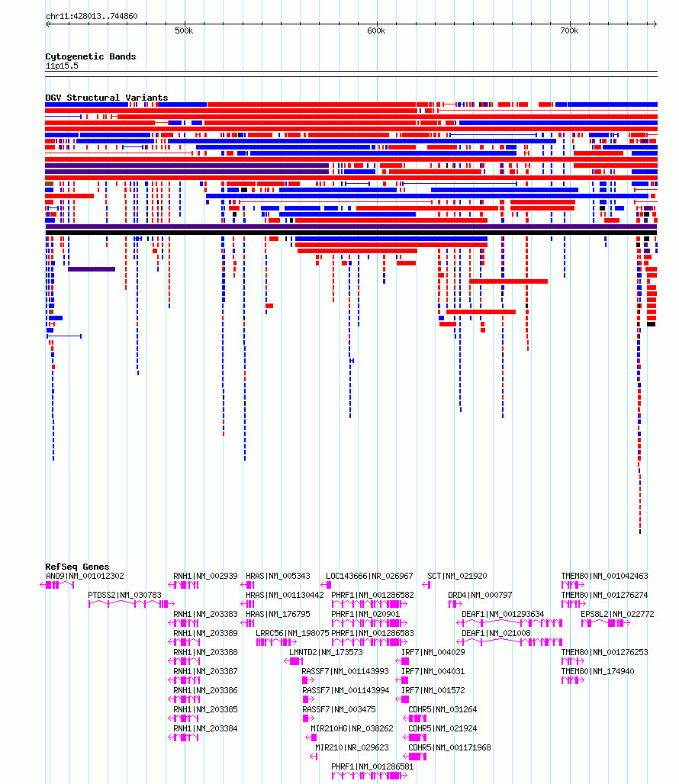Select IRF7|NM_004031 transcript label

click(x=433, y=671)
